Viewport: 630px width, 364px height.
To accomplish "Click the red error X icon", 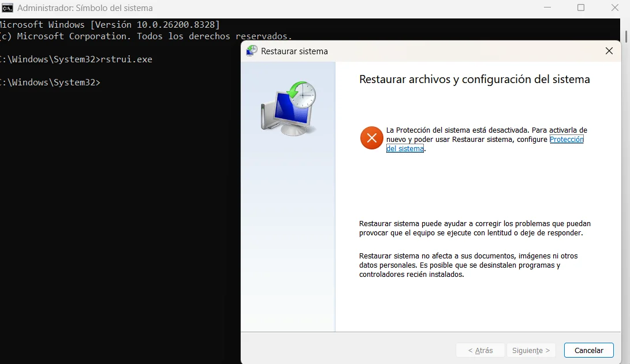I will 372,138.
